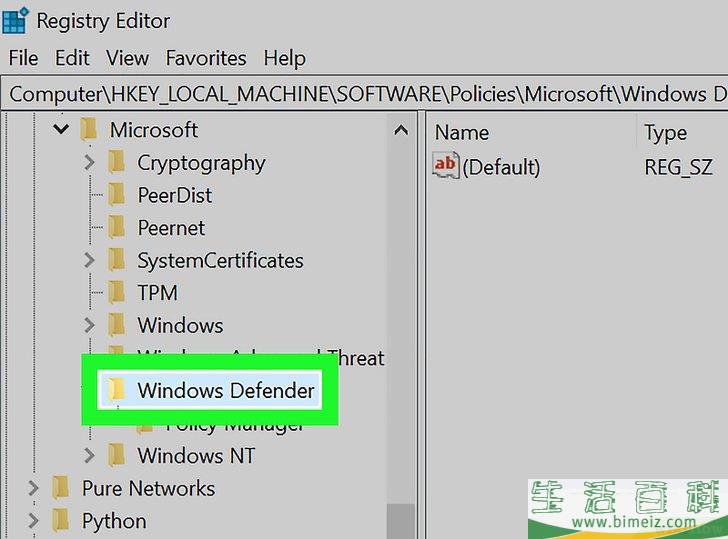
Task: Select the (Default) value entry
Action: (x=501, y=167)
